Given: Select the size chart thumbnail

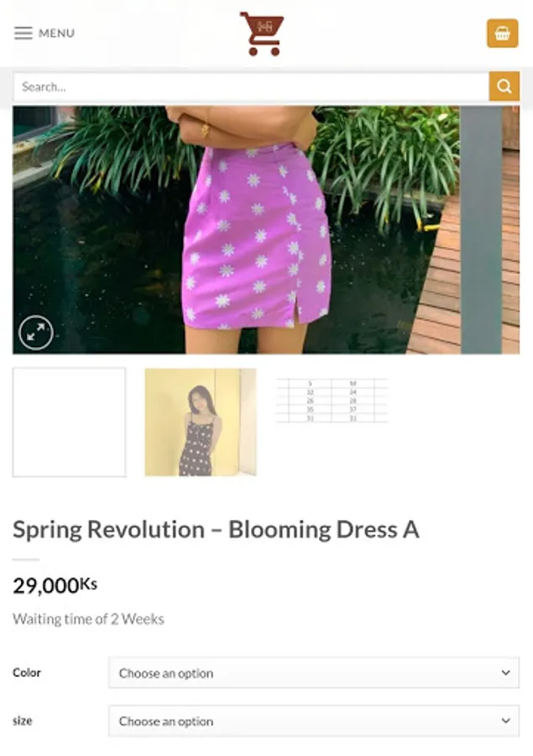Looking at the screenshot, I should coord(332,401).
